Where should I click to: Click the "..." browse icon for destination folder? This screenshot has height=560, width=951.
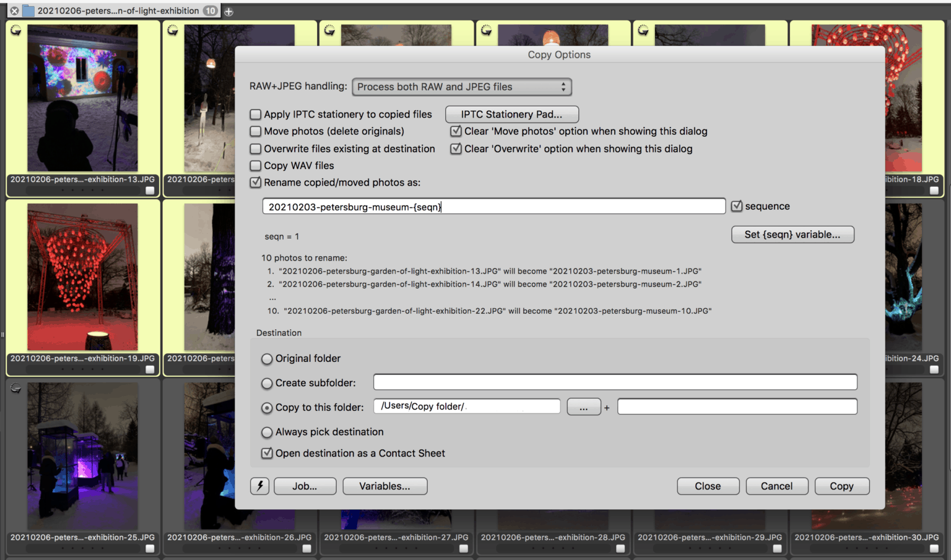583,407
